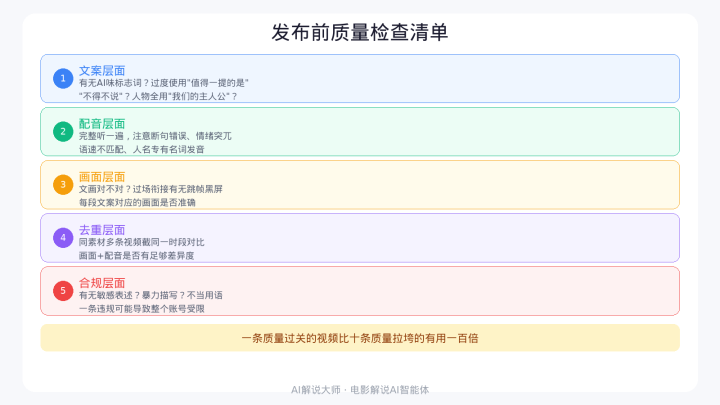Click the line 每段文案对应的画面是否准确

[137, 202]
